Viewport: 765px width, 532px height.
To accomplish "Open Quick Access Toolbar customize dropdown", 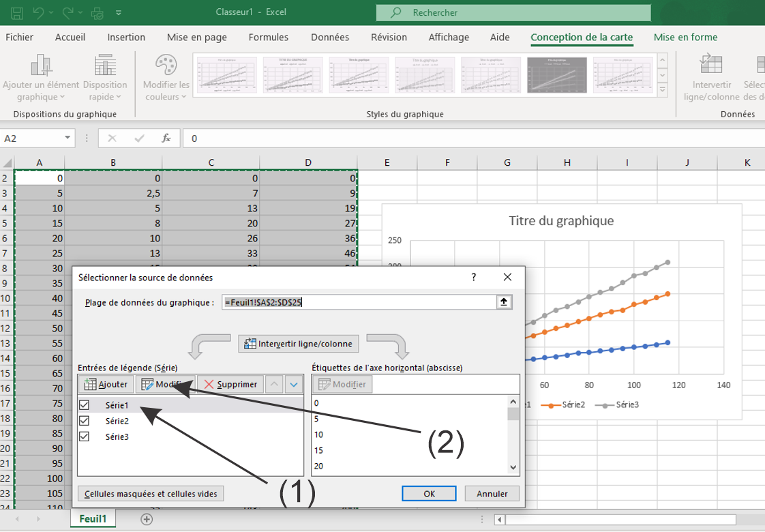I will pyautogui.click(x=119, y=12).
